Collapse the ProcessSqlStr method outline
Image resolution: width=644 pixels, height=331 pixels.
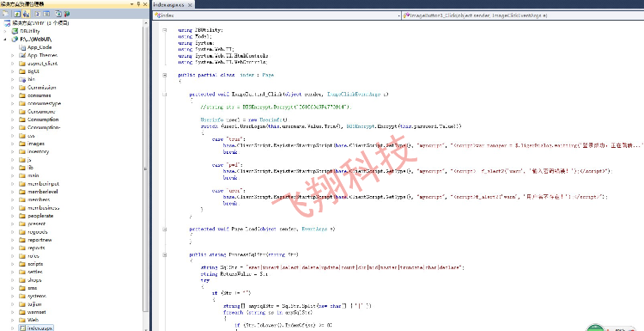coord(164,254)
